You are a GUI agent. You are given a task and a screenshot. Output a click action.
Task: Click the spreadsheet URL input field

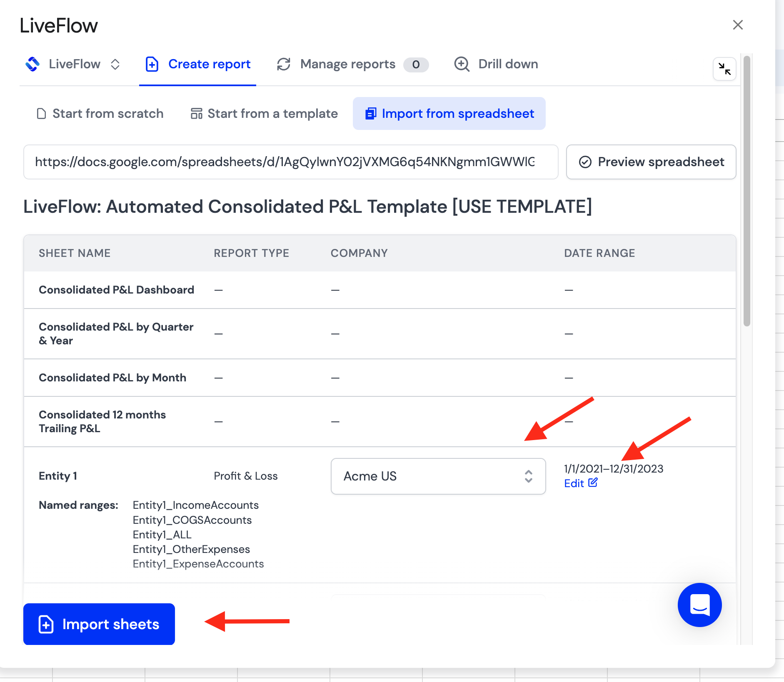tap(291, 162)
